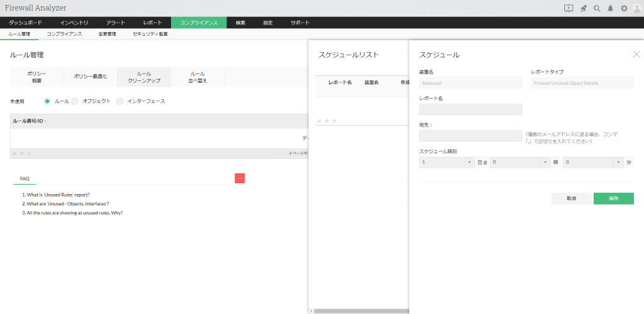Open ルール並べ替え tab

coord(197,77)
